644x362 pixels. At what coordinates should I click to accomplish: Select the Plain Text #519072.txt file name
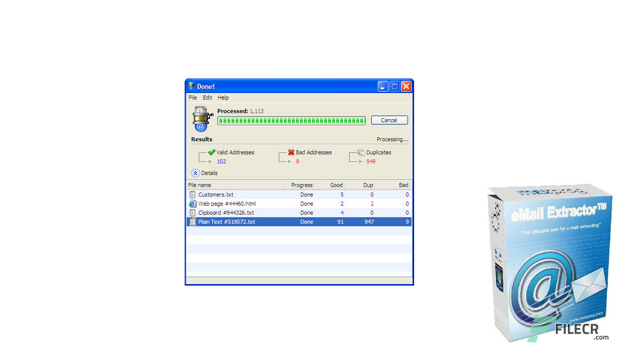(226, 222)
